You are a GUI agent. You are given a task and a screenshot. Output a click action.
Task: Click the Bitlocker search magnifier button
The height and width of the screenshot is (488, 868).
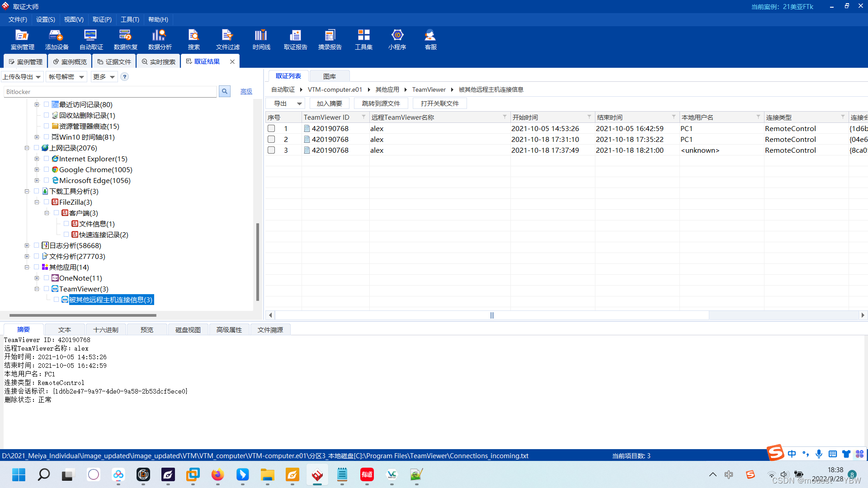pos(224,92)
